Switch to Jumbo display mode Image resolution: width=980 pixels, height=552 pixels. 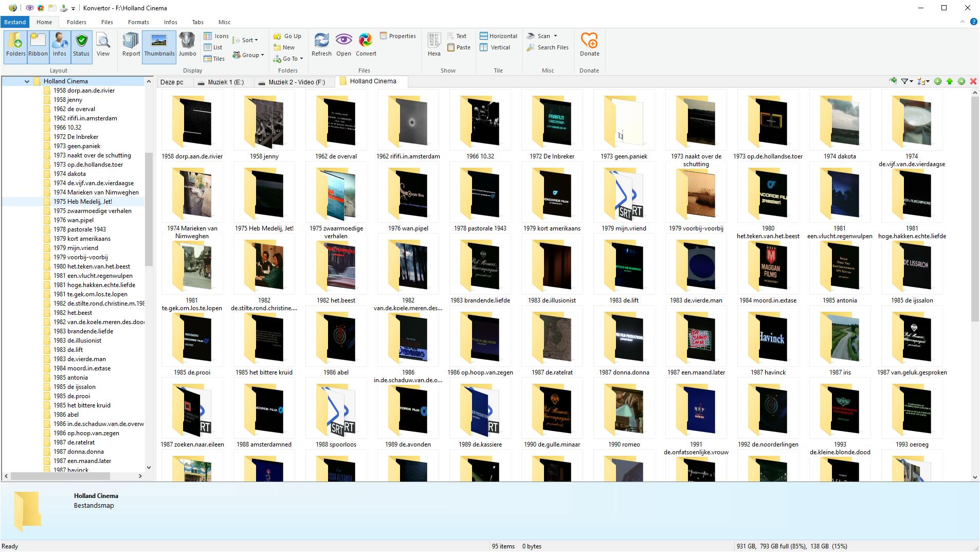click(187, 45)
